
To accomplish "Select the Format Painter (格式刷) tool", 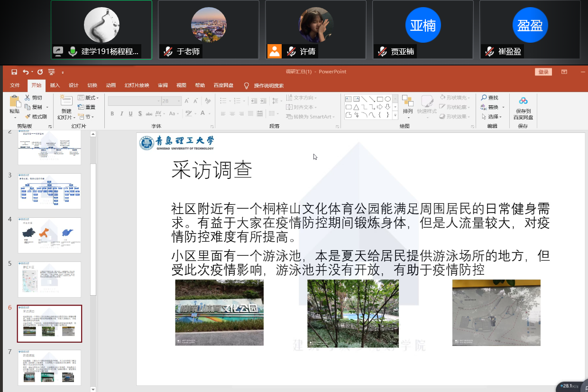I will [36, 117].
